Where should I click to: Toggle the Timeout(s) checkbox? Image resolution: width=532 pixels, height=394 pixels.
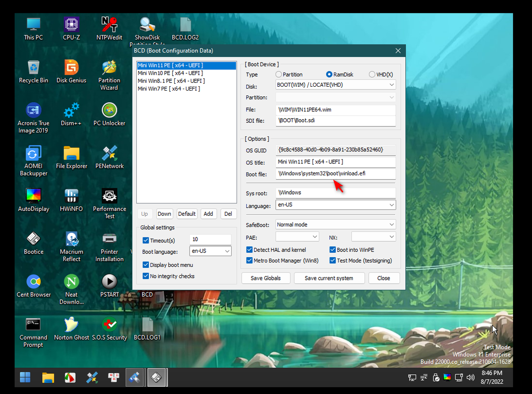[x=146, y=240]
